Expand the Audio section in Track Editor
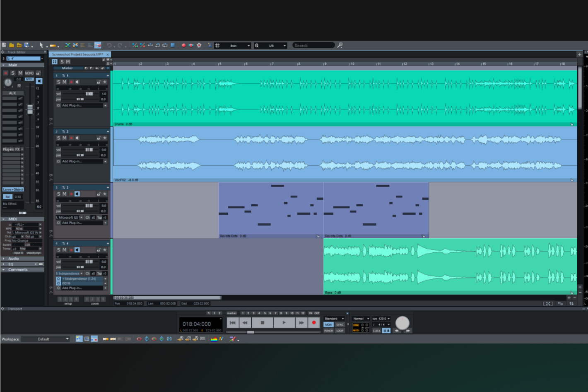Image resolution: width=588 pixels, height=392 pixels. pyautogui.click(x=4, y=259)
